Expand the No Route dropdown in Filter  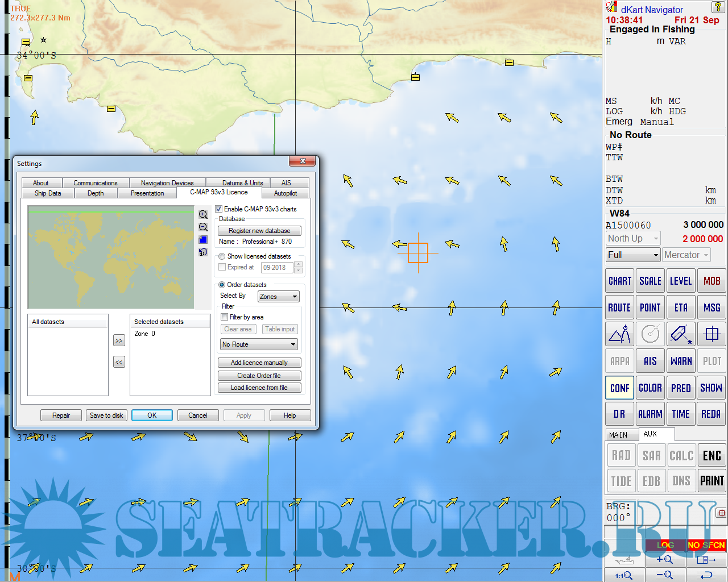click(x=259, y=344)
